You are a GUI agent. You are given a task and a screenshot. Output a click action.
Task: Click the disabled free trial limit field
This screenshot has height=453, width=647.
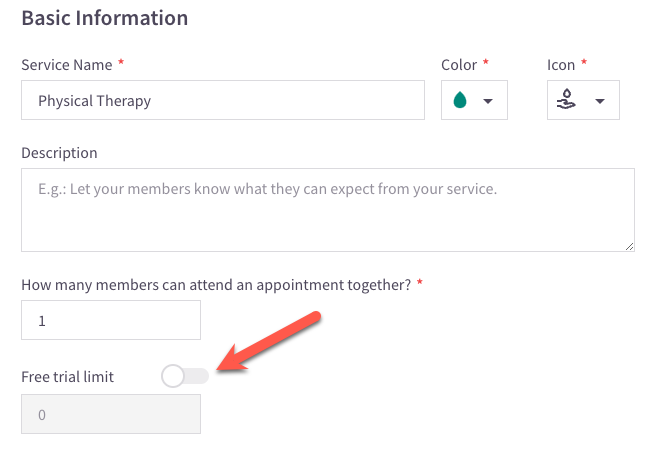(111, 414)
